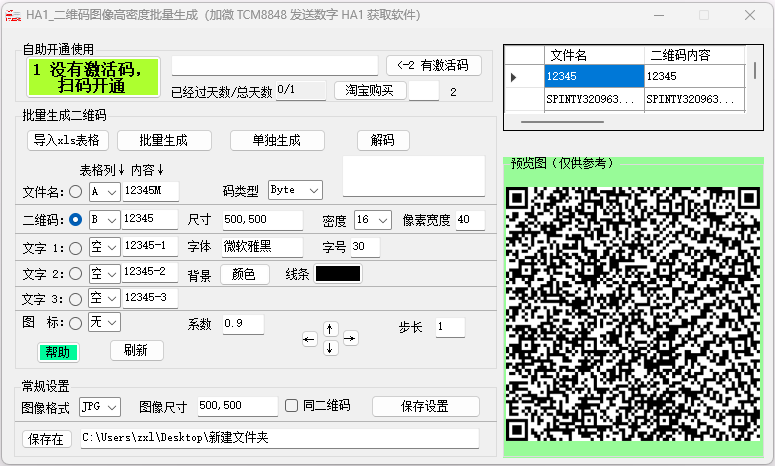Click the 保存设置 button

click(x=426, y=406)
